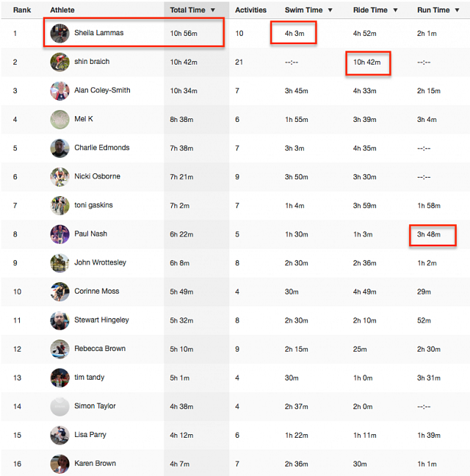Screen dimensions: 470x476
Task: Open Alan Coley-Smith's avatar thumbnail
Action: click(59, 91)
